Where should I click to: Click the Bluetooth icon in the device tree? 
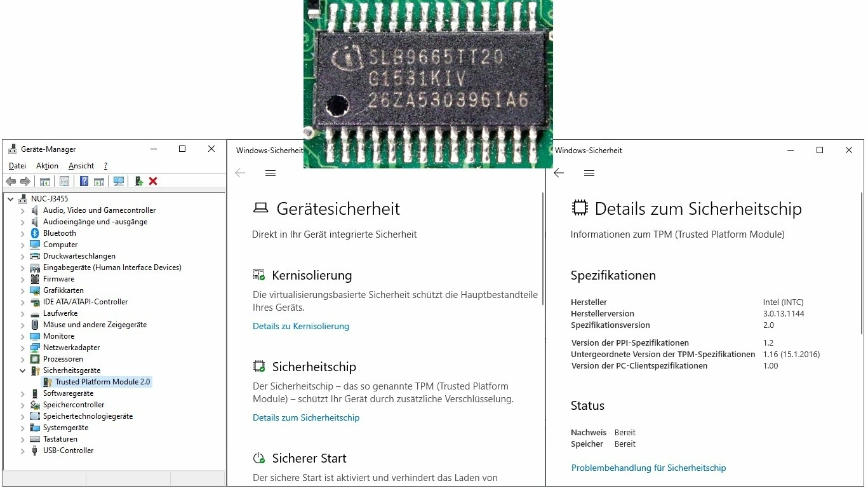pos(35,233)
